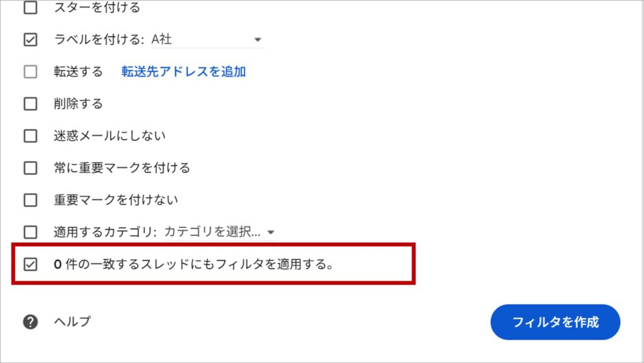Enable the 常に重要マークを付ける checkbox

(30, 168)
